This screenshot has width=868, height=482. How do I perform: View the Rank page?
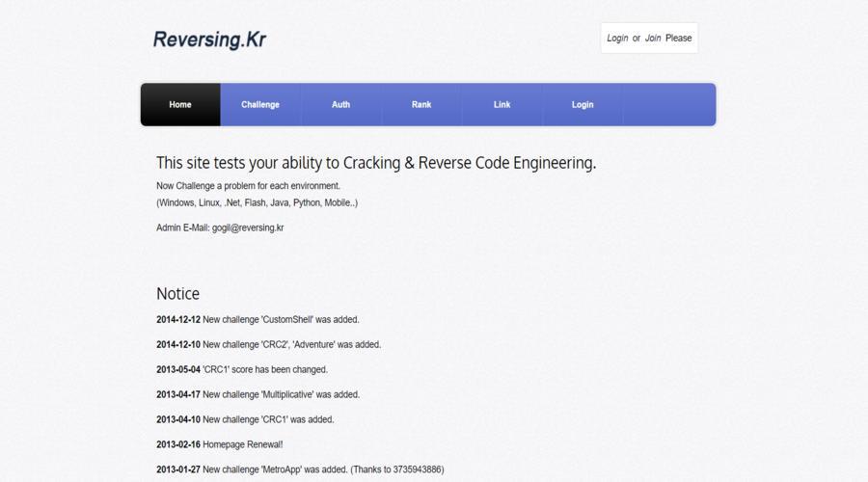(421, 104)
